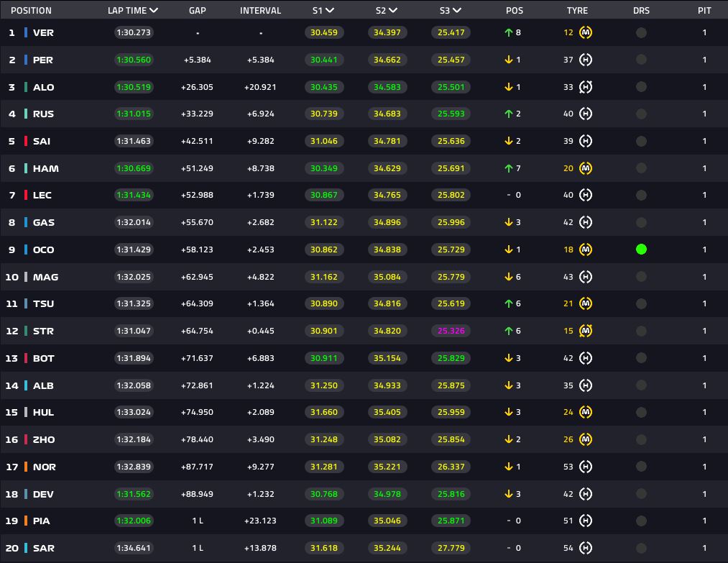728x563 pixels.
Task: Toggle the DRS indicator in VER row
Action: point(641,32)
